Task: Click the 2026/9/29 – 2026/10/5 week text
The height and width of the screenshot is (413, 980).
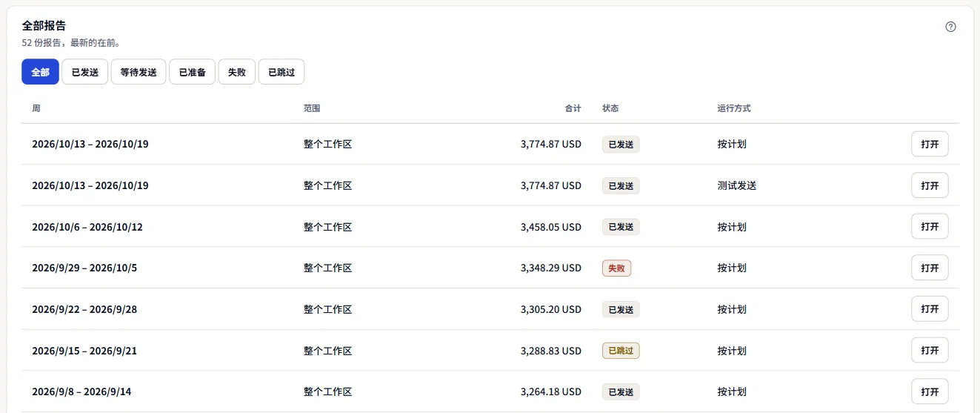Action: pyautogui.click(x=84, y=268)
